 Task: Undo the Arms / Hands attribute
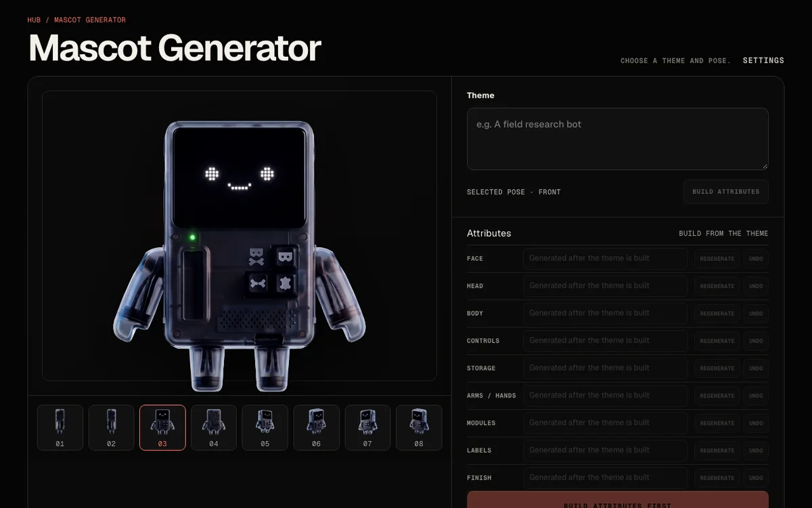point(756,396)
